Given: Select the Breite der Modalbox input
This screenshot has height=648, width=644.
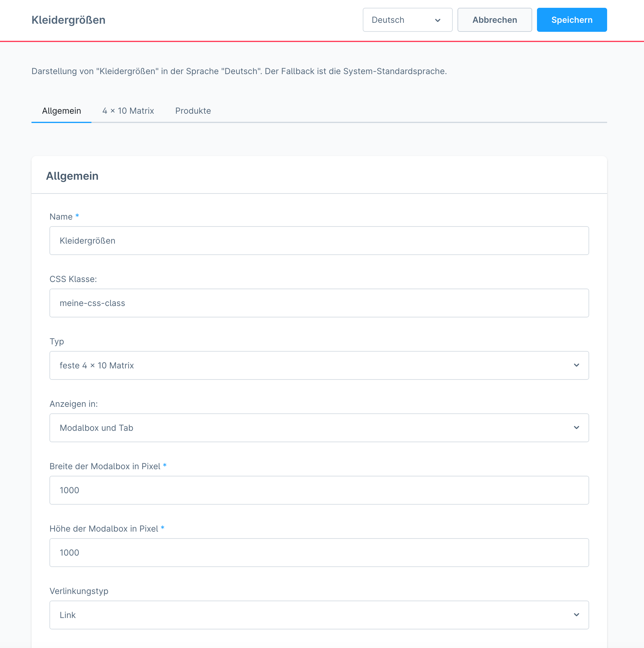Looking at the screenshot, I should click(319, 490).
